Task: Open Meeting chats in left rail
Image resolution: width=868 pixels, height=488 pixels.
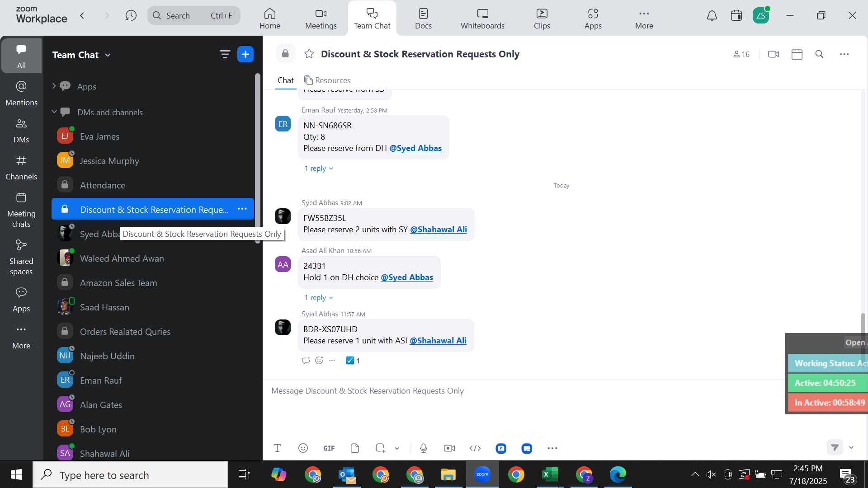Action: coord(21,210)
